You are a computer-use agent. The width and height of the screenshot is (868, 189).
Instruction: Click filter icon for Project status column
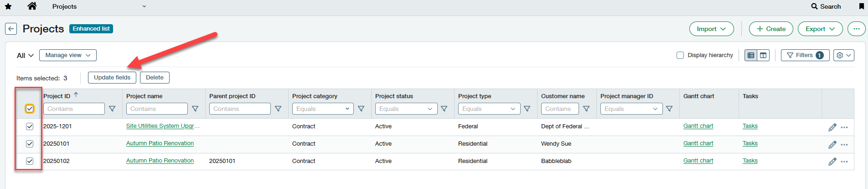444,109
